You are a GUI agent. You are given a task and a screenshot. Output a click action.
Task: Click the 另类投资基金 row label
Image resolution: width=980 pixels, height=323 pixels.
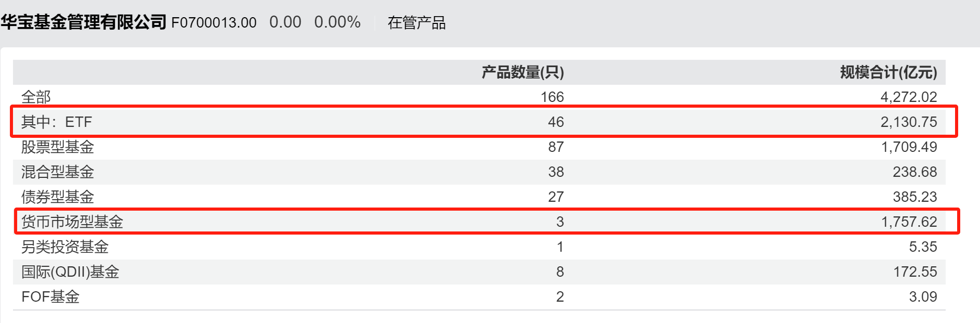[x=64, y=247]
